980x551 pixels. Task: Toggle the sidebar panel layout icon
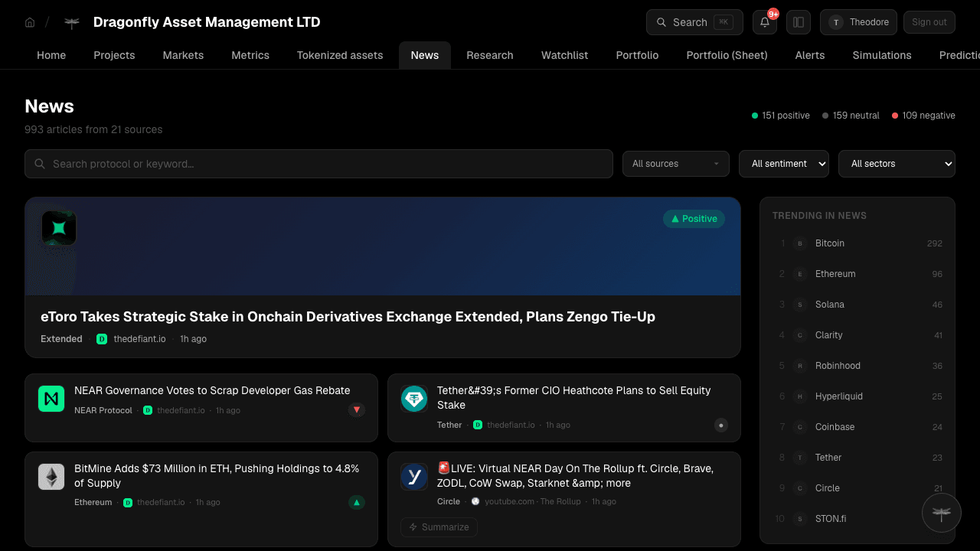coord(799,22)
